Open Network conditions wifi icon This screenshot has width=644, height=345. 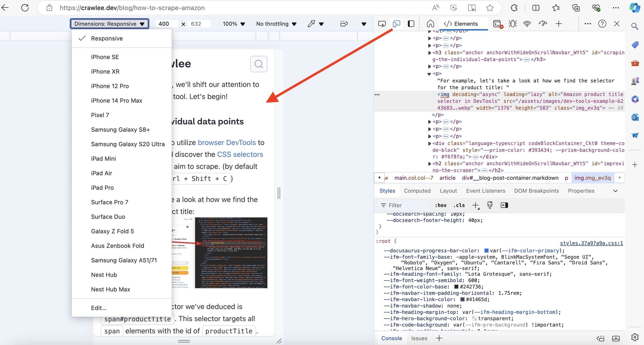click(527, 24)
